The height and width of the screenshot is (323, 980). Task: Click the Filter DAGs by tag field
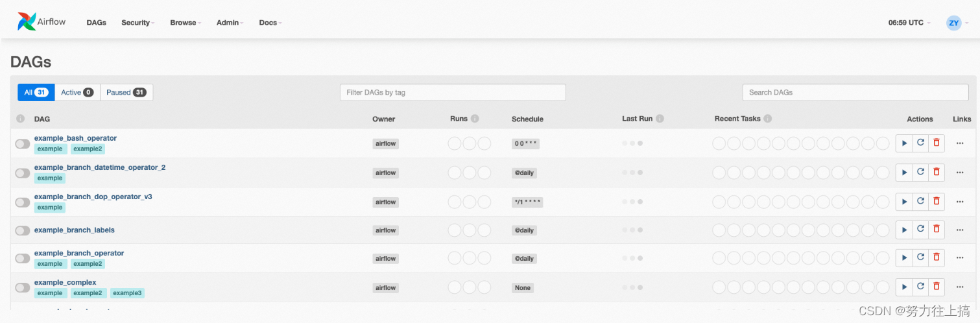click(x=453, y=92)
